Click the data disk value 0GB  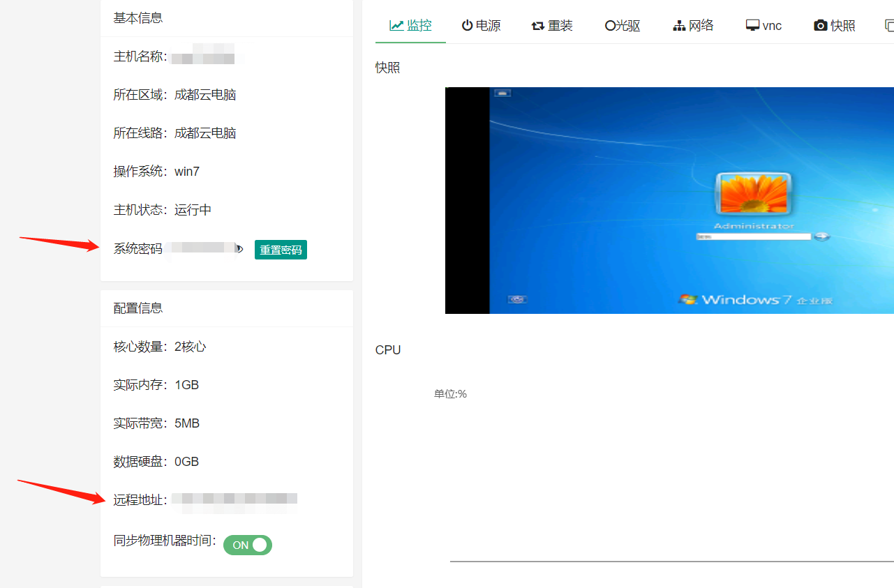click(187, 462)
